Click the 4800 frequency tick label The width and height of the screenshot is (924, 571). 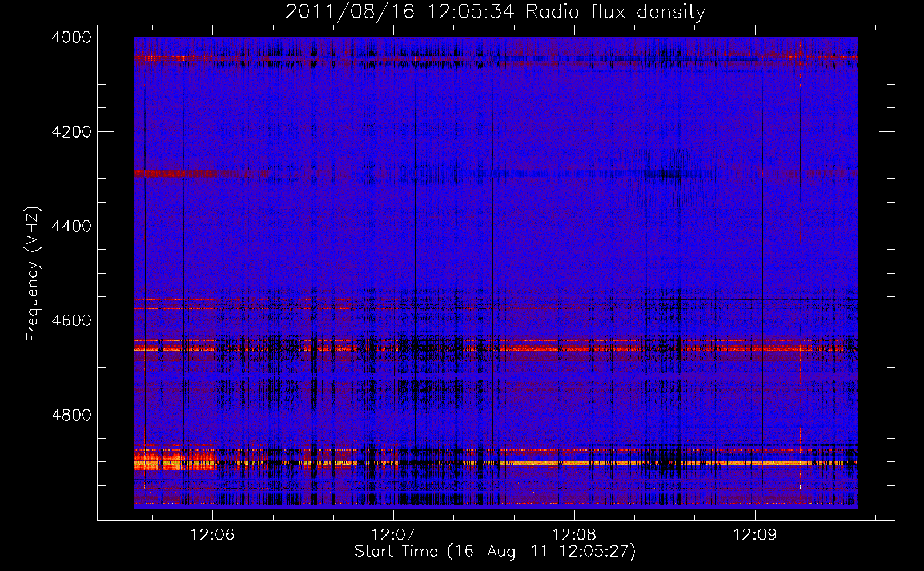pos(71,415)
